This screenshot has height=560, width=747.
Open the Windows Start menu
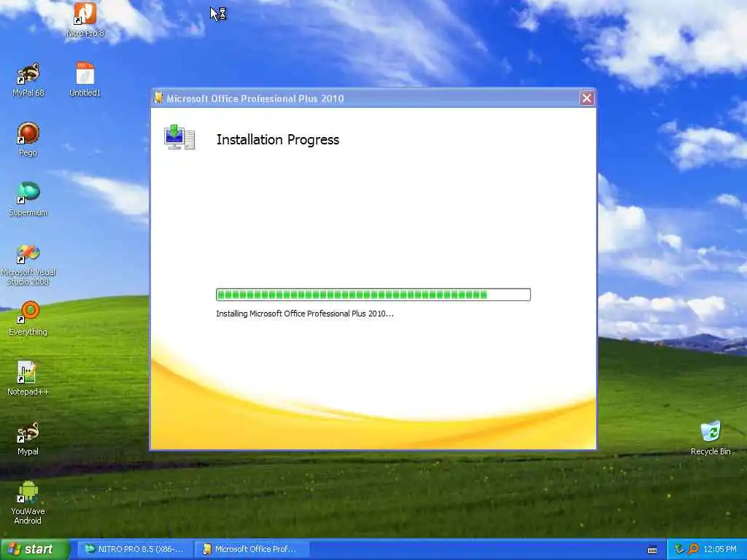click(35, 550)
